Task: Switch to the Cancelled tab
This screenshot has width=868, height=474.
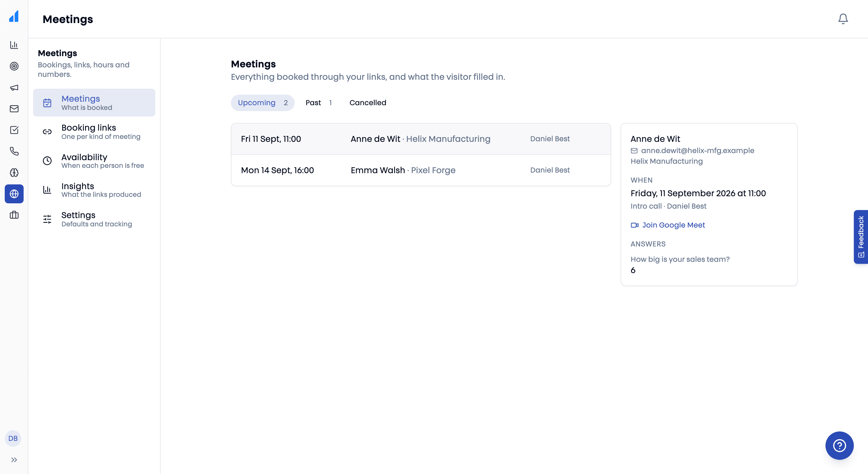Action: point(368,103)
